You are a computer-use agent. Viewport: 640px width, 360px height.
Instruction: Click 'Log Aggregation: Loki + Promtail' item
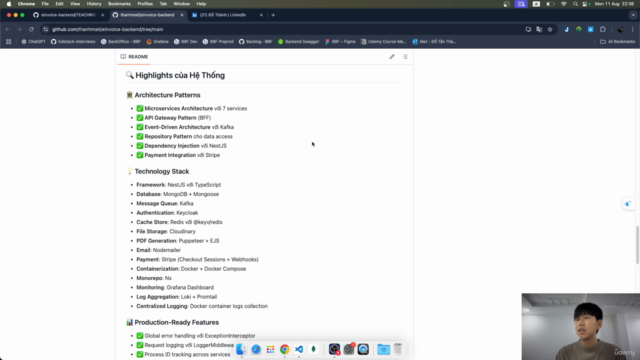tap(176, 297)
